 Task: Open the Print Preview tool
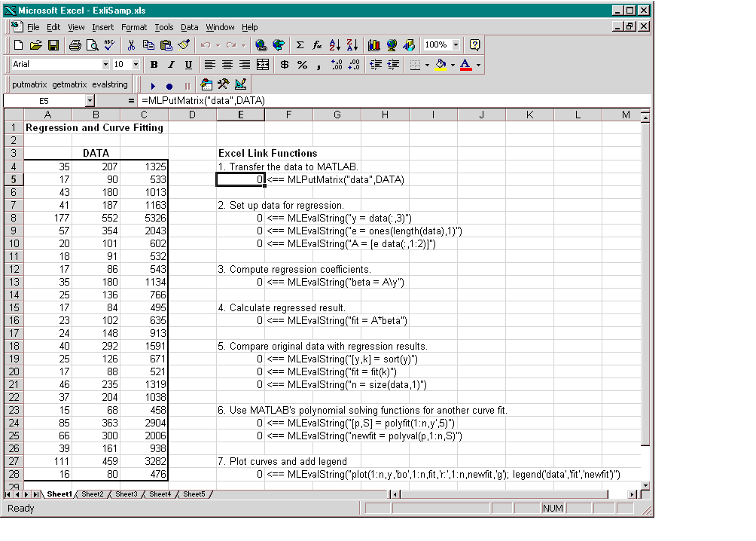point(92,45)
